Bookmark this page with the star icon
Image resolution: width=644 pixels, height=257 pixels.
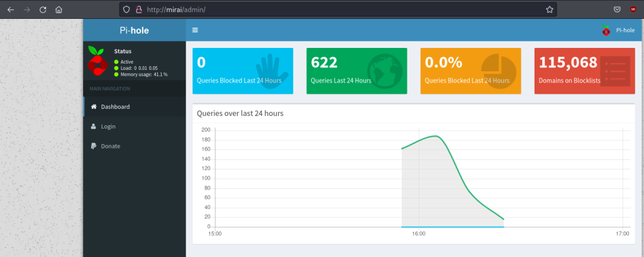coord(550,9)
